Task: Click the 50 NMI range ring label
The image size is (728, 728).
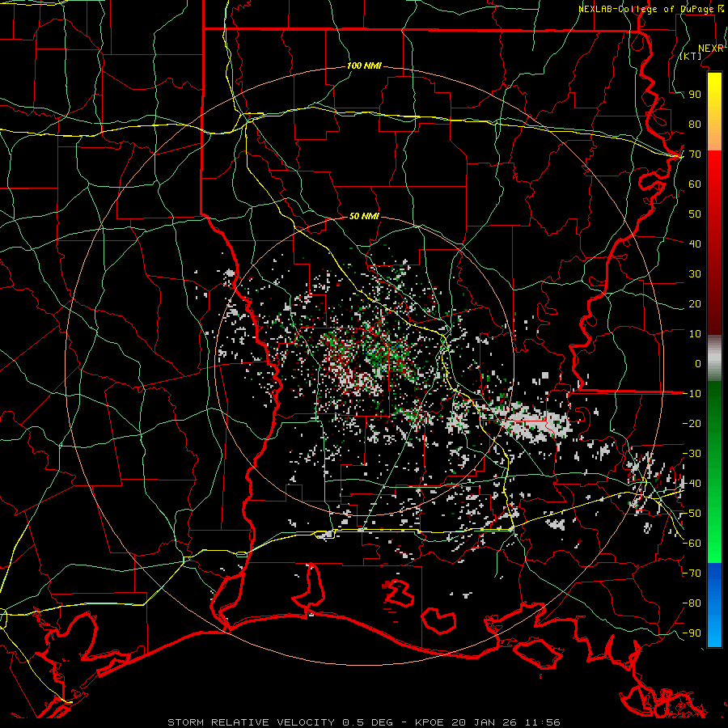Action: coord(364,216)
